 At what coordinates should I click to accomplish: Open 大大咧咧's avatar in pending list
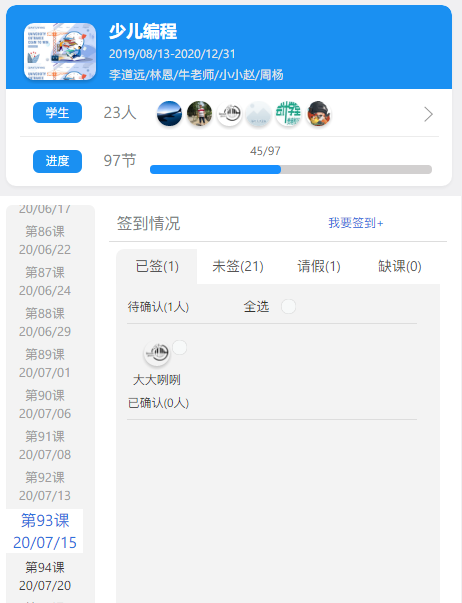(x=157, y=353)
